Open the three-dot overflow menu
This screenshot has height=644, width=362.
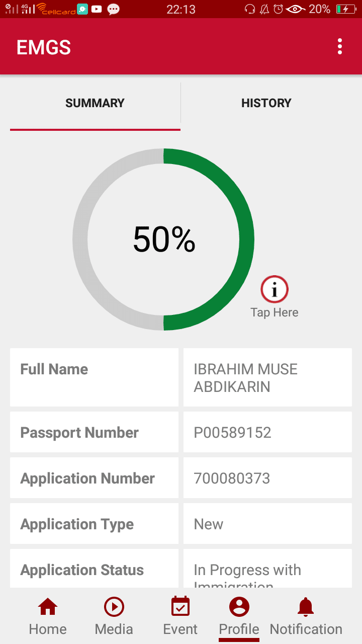click(x=340, y=46)
